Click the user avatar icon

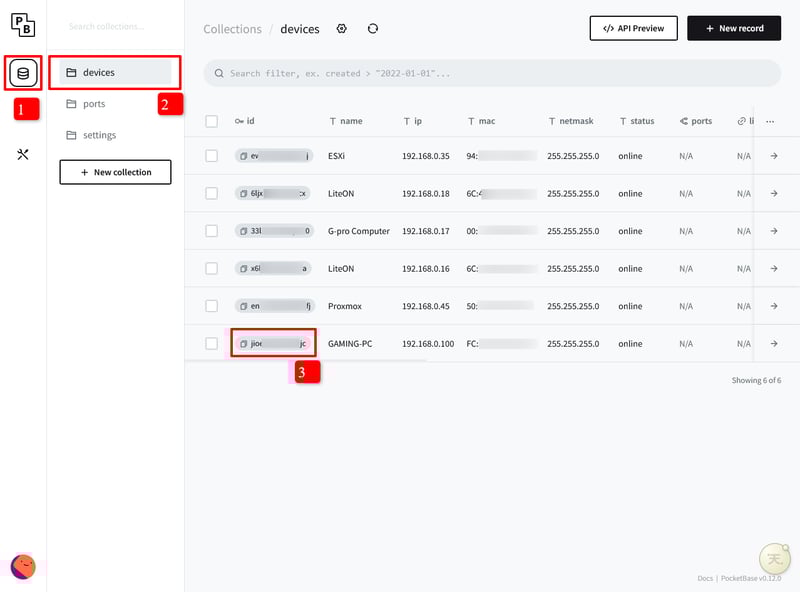pos(23,567)
